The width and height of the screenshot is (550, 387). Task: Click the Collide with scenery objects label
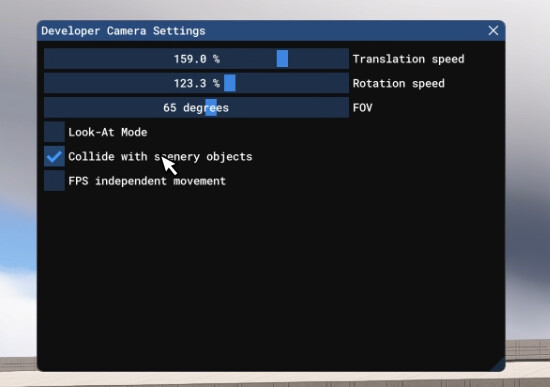tap(160, 156)
